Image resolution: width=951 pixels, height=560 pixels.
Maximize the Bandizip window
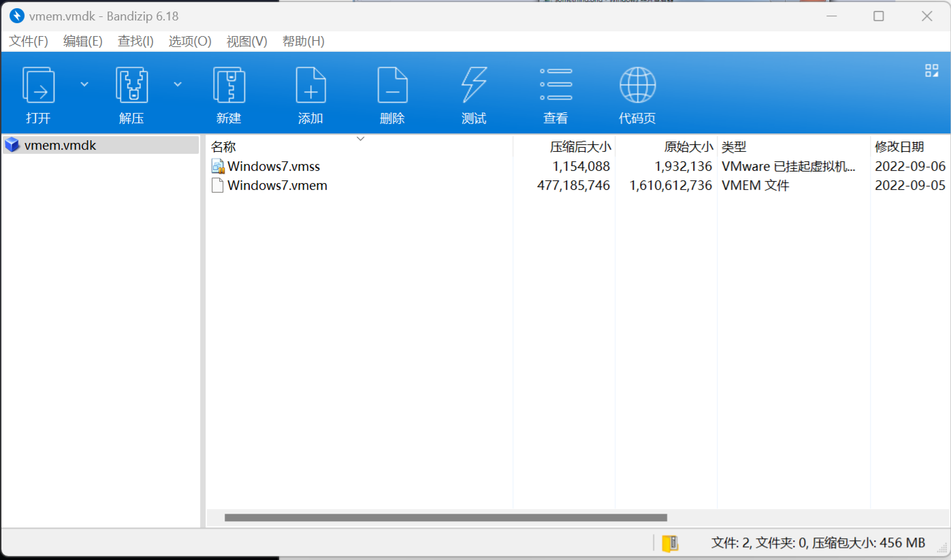point(879,16)
